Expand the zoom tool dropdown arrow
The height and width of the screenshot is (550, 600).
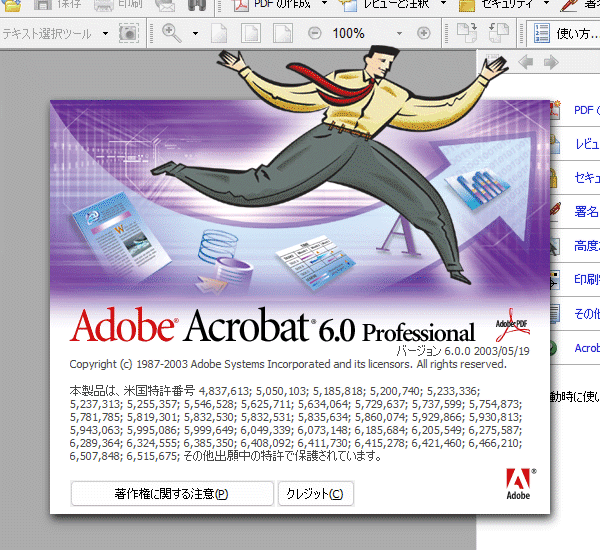coord(195,34)
